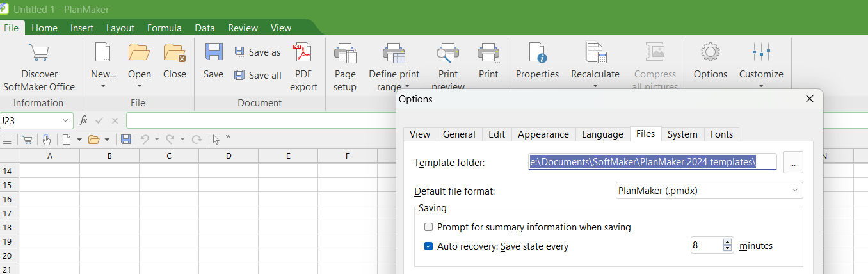Click the Discover SoftMaker Office cart icon

(x=39, y=52)
